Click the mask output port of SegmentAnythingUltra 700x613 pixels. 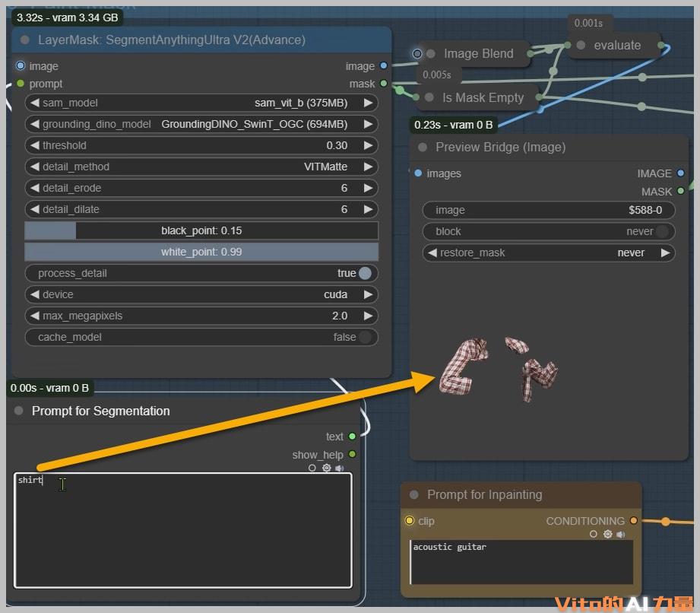pos(384,84)
